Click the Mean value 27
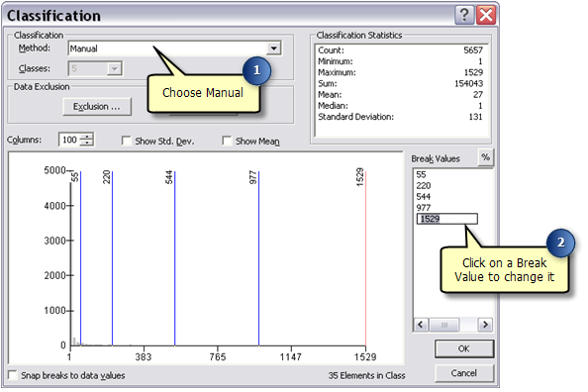This screenshot has width=588, height=392. pos(478,94)
